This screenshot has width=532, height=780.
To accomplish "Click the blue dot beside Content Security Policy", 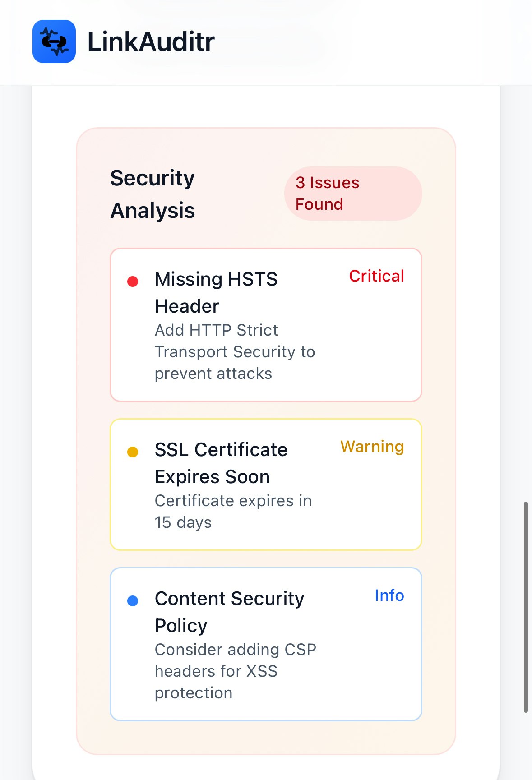I will [133, 601].
